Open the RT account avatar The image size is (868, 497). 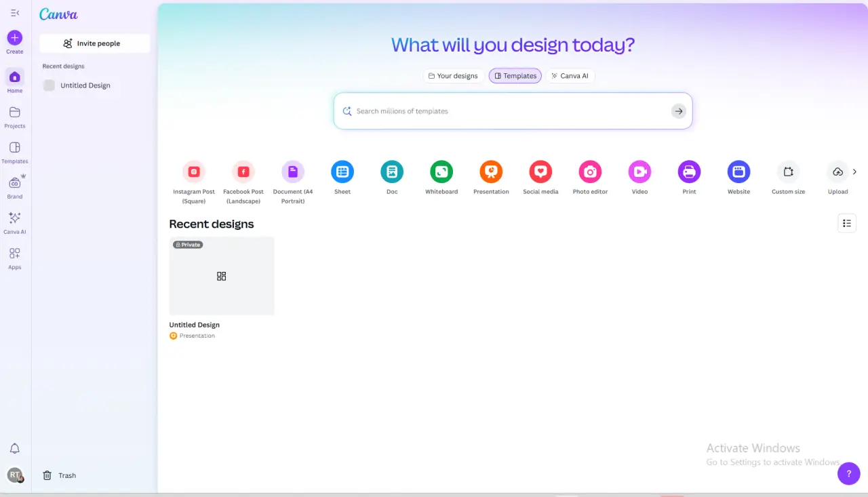15,475
